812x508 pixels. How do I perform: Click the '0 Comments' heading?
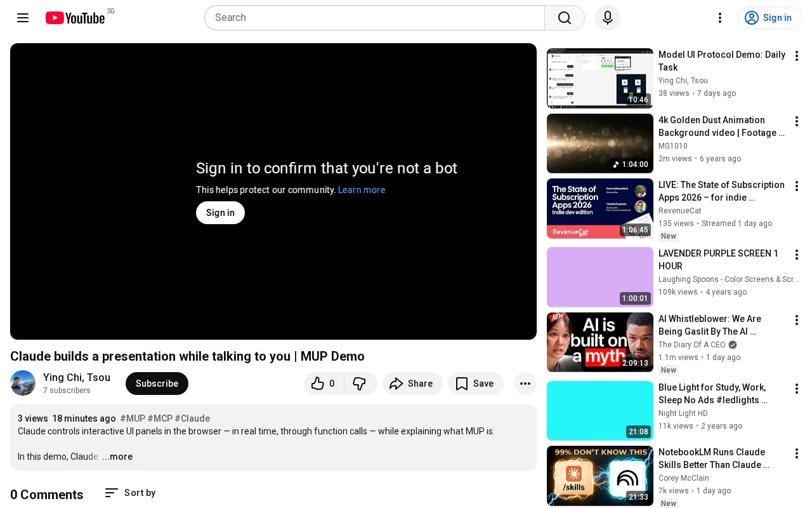click(x=47, y=495)
